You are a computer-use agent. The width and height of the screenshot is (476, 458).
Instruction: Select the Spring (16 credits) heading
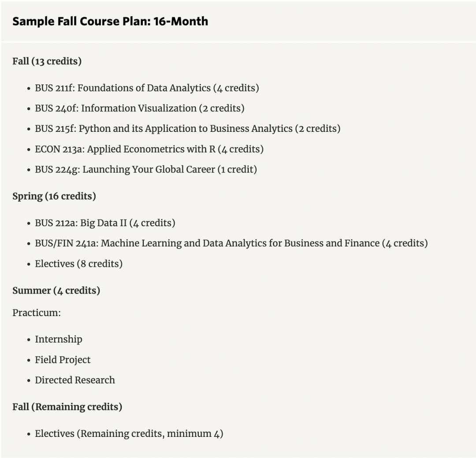54,196
